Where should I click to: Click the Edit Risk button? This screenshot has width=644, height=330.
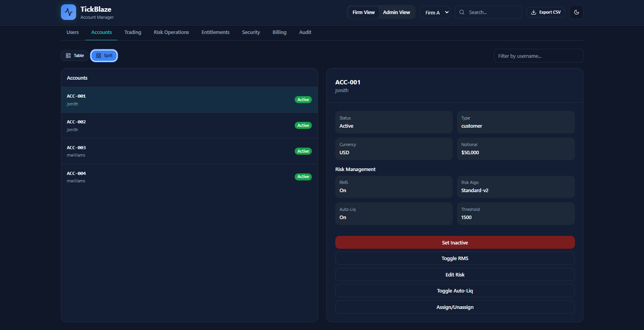click(455, 275)
